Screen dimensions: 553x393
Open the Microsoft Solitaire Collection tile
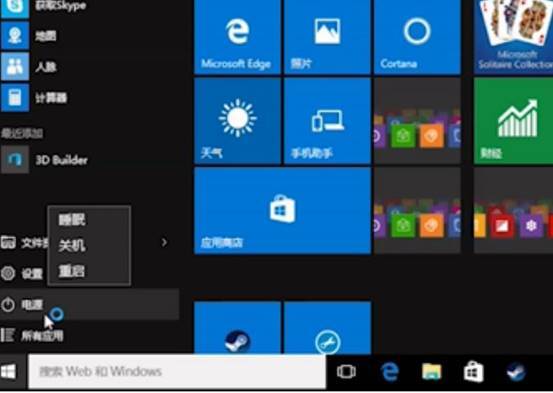[x=514, y=37]
